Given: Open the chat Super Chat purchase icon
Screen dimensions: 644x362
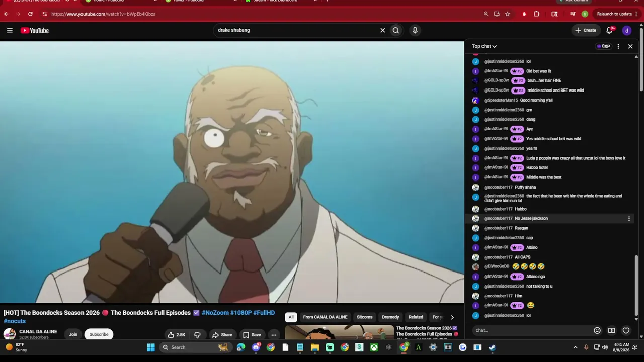Looking at the screenshot, I should 612,330.
